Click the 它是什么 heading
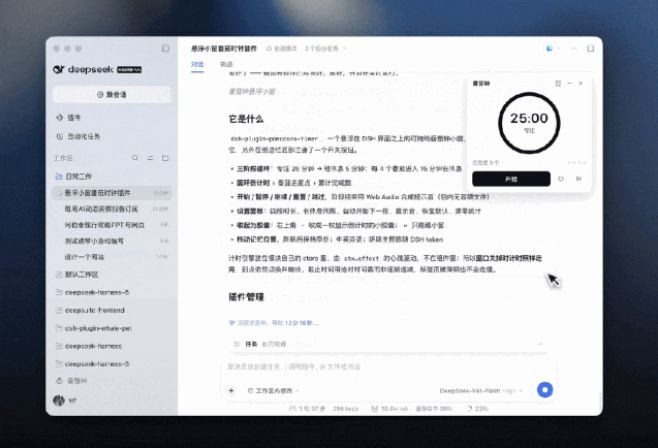This screenshot has width=658, height=448. pyautogui.click(x=246, y=119)
